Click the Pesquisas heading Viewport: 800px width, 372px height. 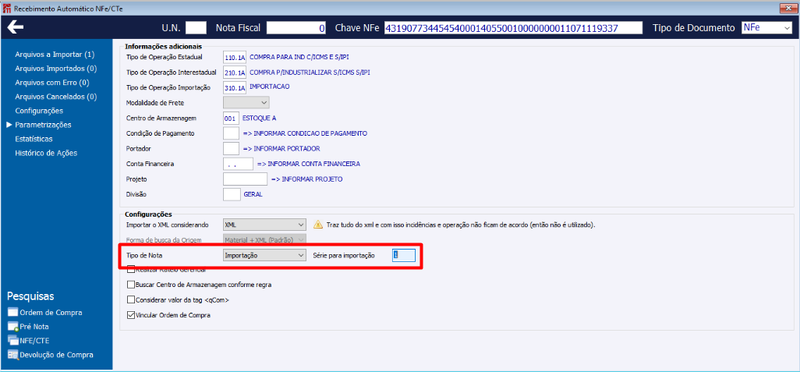(x=31, y=296)
